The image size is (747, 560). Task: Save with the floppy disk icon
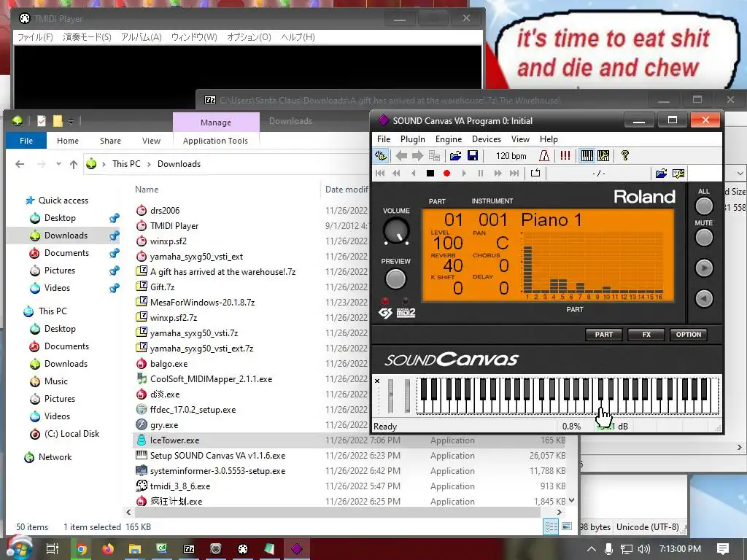tap(472, 156)
